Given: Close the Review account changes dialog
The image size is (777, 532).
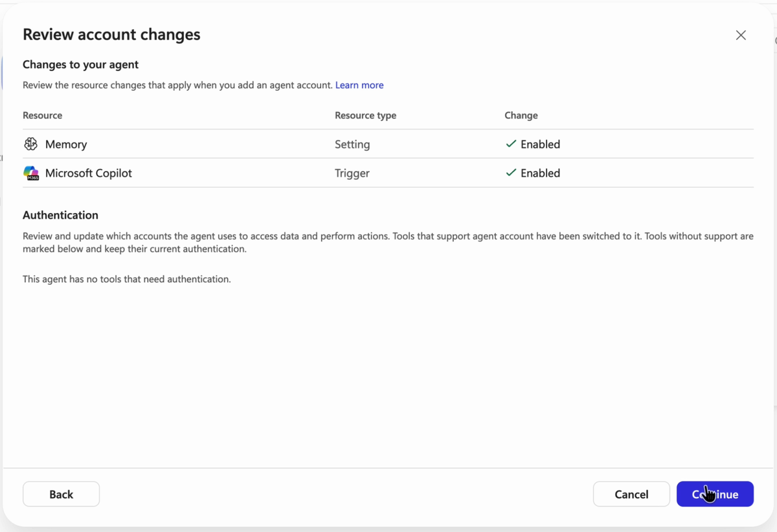Looking at the screenshot, I should pyautogui.click(x=741, y=35).
